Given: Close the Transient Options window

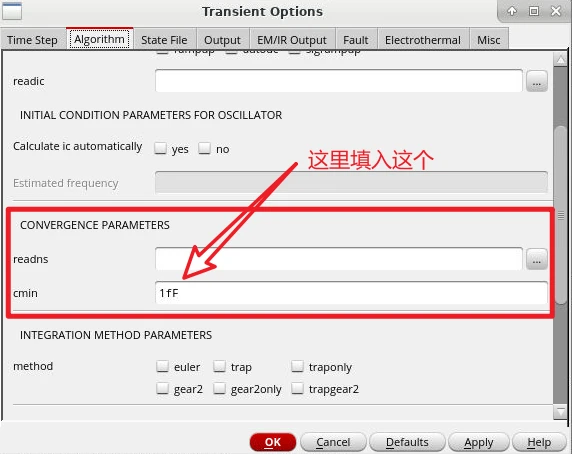Looking at the screenshot, I should (x=556, y=11).
